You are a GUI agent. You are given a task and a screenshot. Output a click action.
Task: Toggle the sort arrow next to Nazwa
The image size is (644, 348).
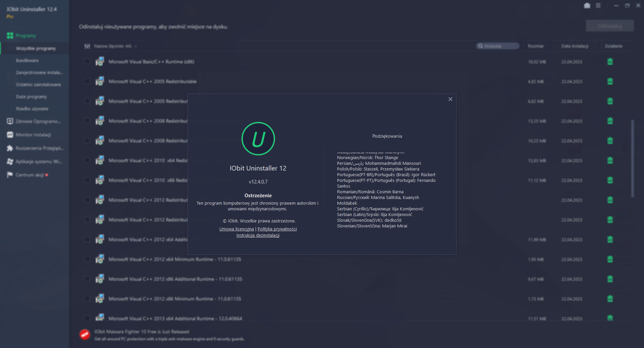[x=136, y=46]
